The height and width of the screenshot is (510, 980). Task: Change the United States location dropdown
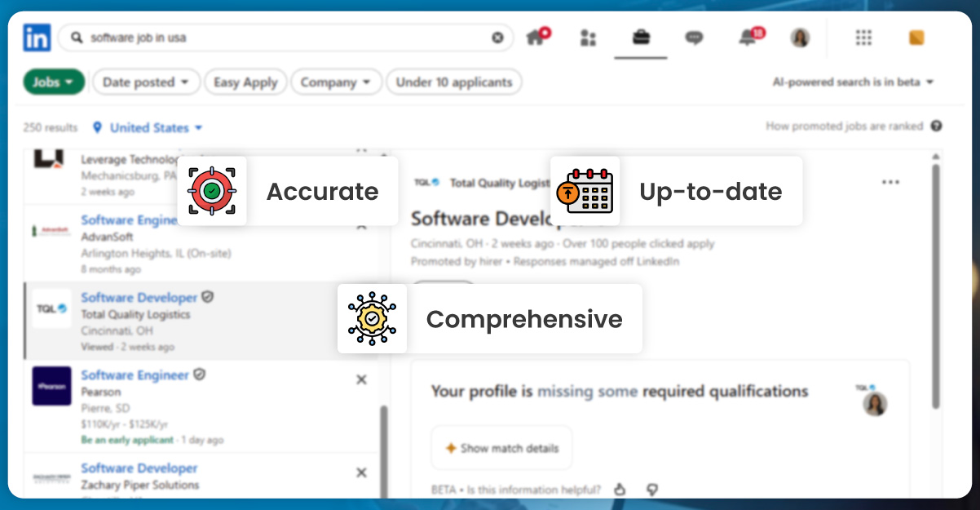(148, 128)
